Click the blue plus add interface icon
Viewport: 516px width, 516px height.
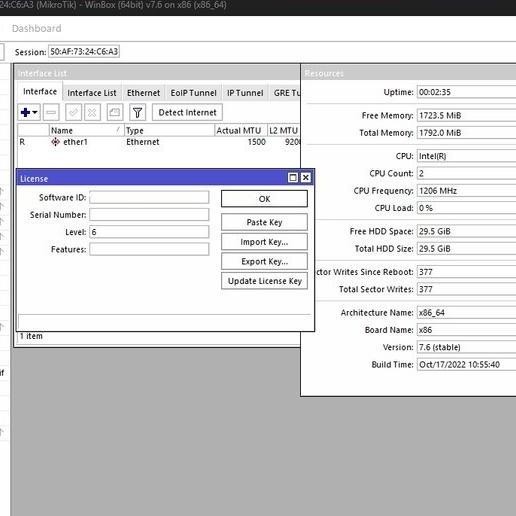[x=25, y=112]
